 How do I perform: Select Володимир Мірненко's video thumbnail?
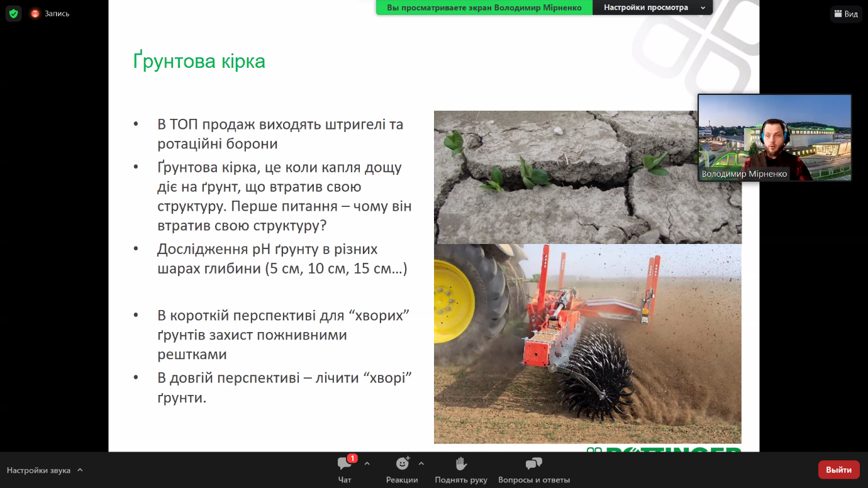click(774, 138)
